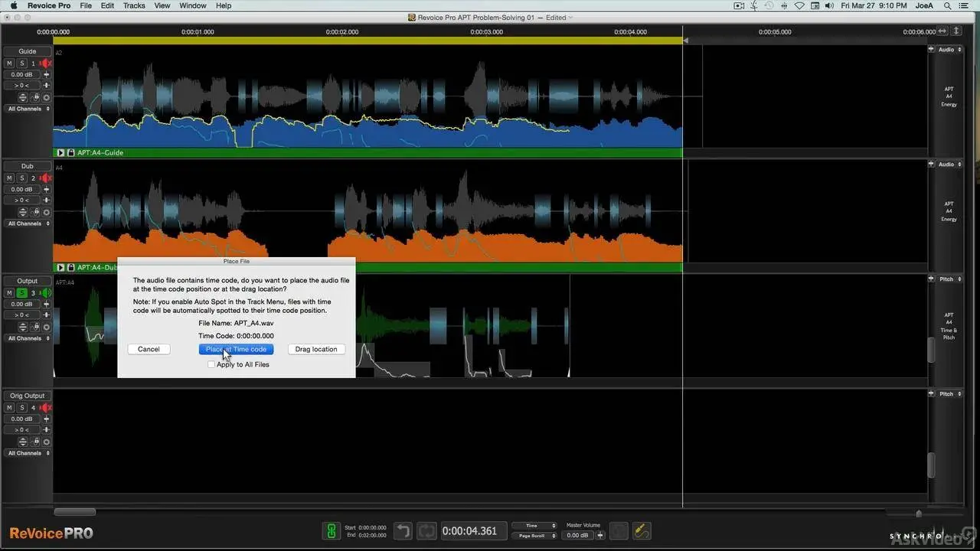Open the Page Scroll mode dropdown

[x=534, y=536]
